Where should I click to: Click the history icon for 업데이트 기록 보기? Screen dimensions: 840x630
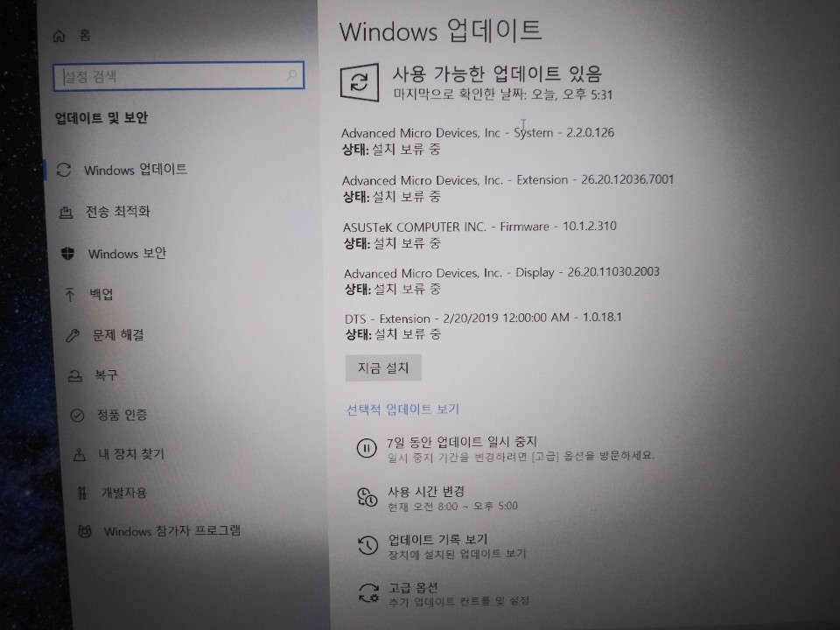(367, 545)
